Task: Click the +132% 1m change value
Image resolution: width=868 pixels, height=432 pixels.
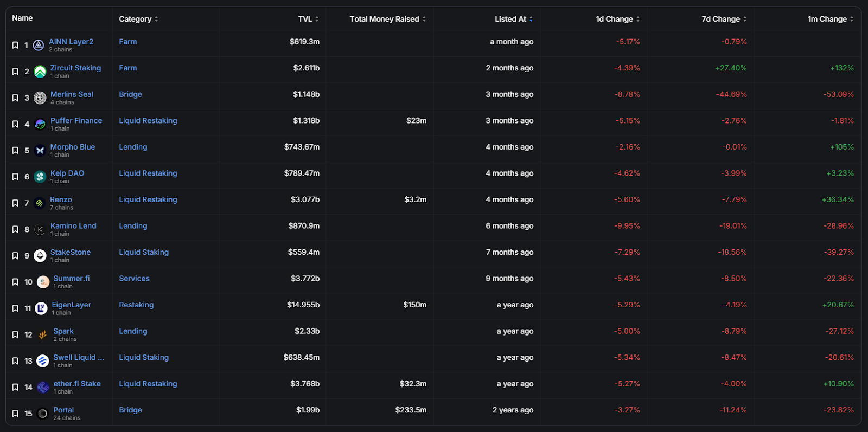Action: 842,68
